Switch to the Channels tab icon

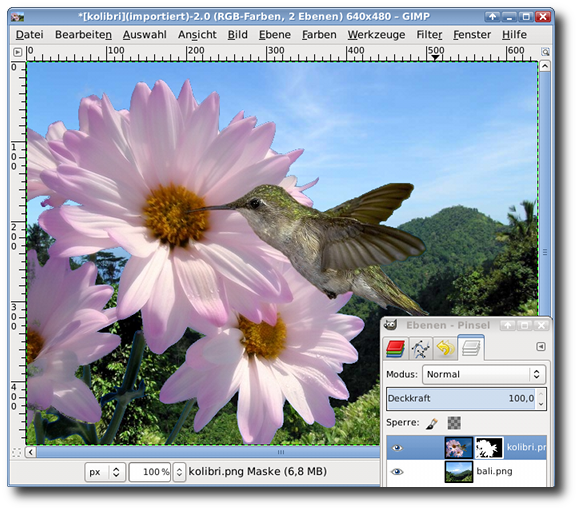tap(396, 348)
